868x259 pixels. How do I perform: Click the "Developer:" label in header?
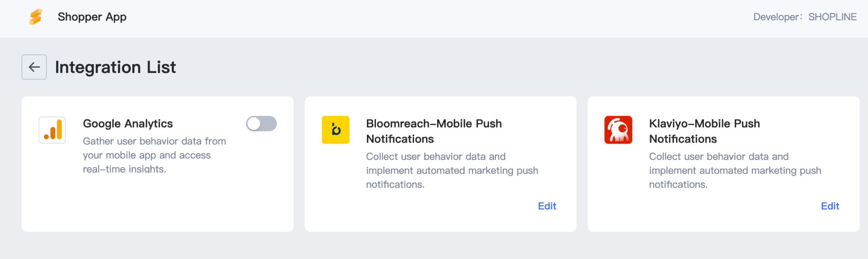(x=777, y=17)
